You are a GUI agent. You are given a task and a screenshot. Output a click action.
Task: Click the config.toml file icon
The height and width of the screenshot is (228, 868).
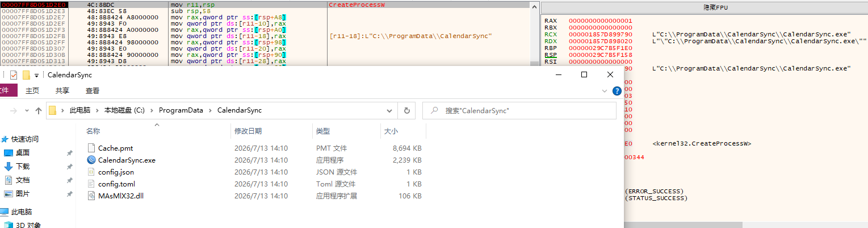(91, 184)
